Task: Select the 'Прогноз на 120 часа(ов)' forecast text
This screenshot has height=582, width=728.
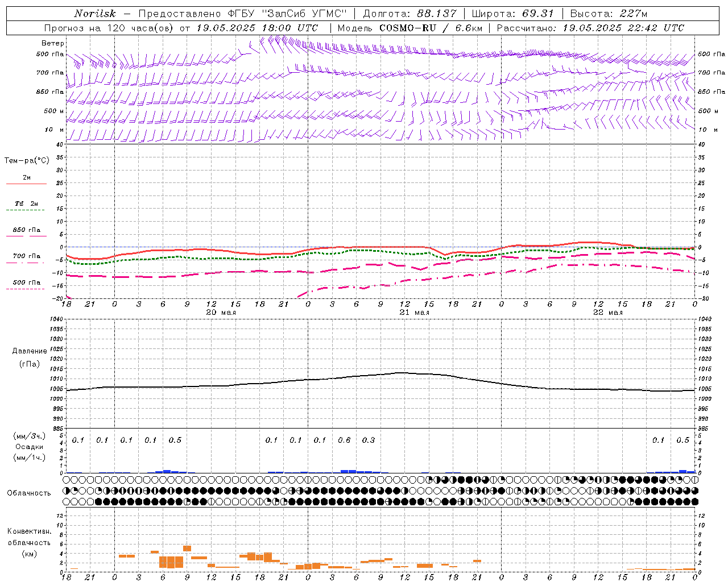Action: pos(109,28)
